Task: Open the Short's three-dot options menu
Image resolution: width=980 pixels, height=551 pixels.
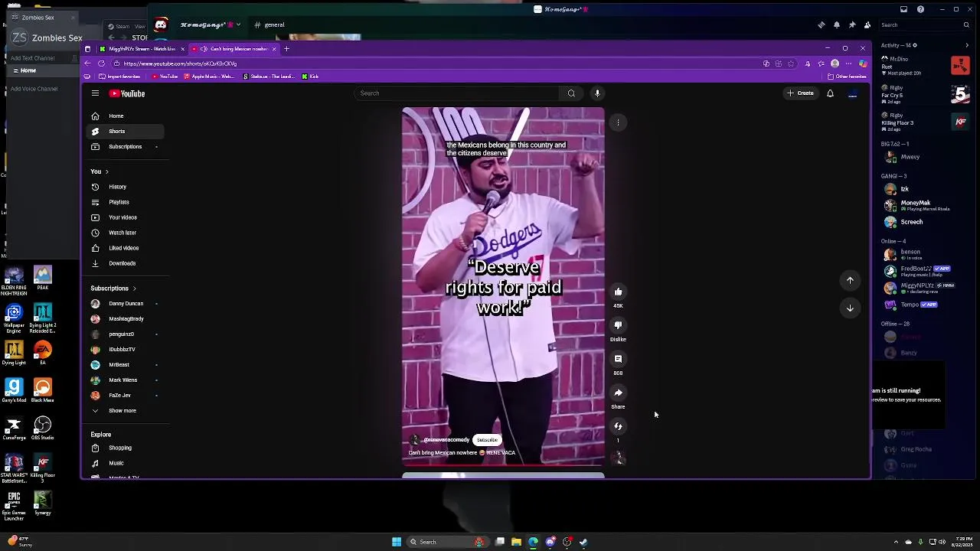Action: click(618, 122)
